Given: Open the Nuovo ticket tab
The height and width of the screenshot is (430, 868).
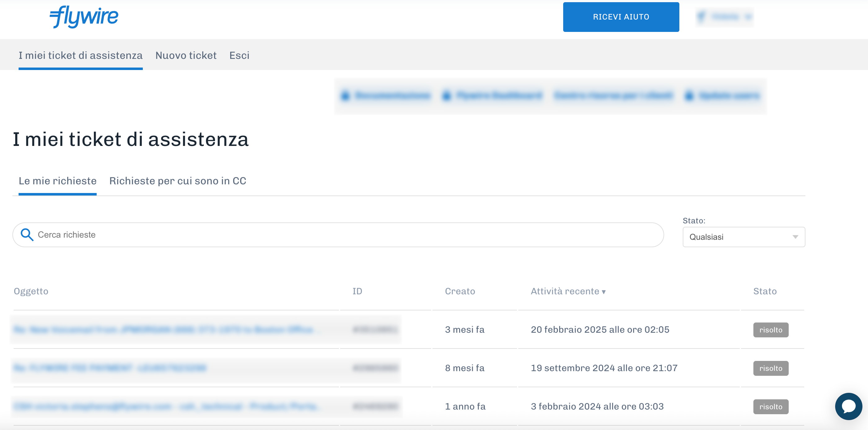Looking at the screenshot, I should point(186,55).
